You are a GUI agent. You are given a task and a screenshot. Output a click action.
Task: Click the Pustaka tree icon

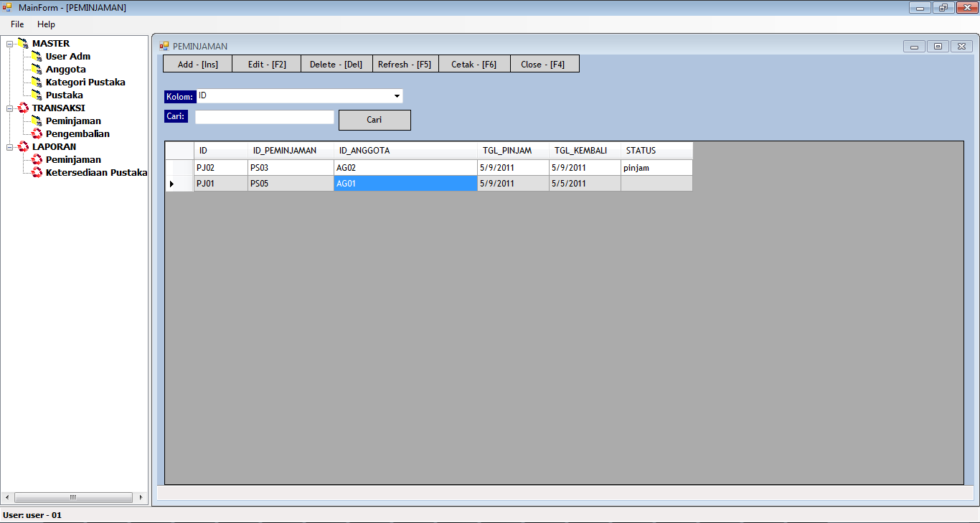point(37,95)
